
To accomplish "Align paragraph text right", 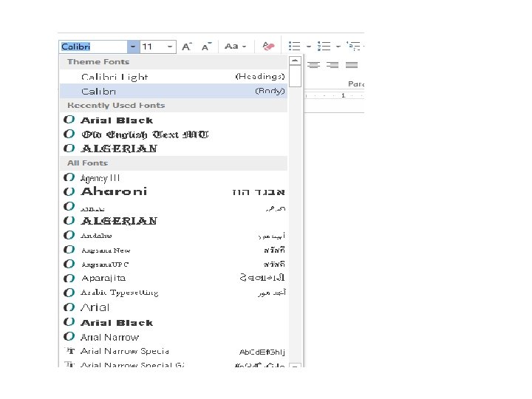I will point(332,65).
